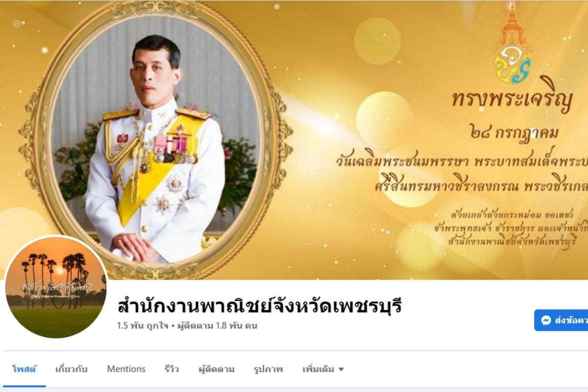This screenshot has height=392, width=588.
Task: Click the Messenger icon in the message button
Action: point(546,320)
